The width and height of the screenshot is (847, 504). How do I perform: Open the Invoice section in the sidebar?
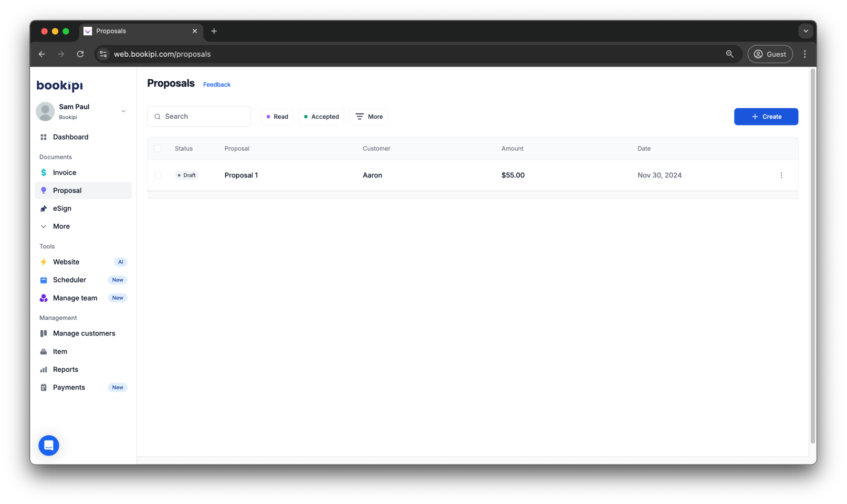[x=64, y=172]
